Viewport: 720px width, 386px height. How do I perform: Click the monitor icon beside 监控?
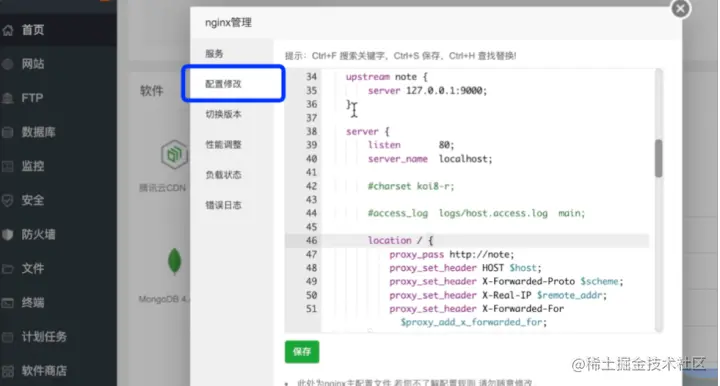(7, 167)
